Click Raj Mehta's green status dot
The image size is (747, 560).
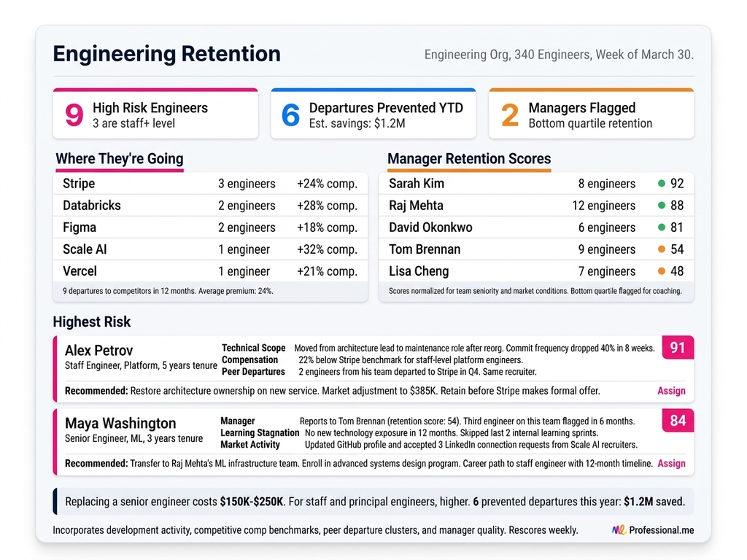point(662,206)
